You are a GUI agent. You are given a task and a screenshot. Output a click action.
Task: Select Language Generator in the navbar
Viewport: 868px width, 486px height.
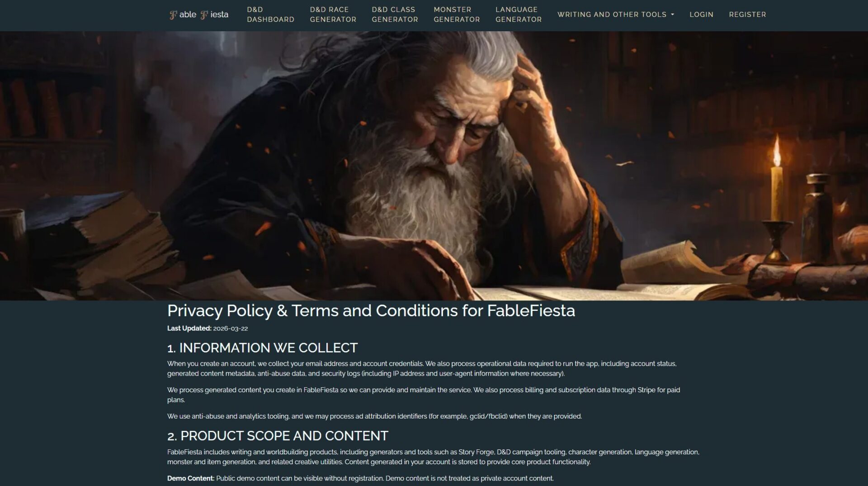(518, 14)
